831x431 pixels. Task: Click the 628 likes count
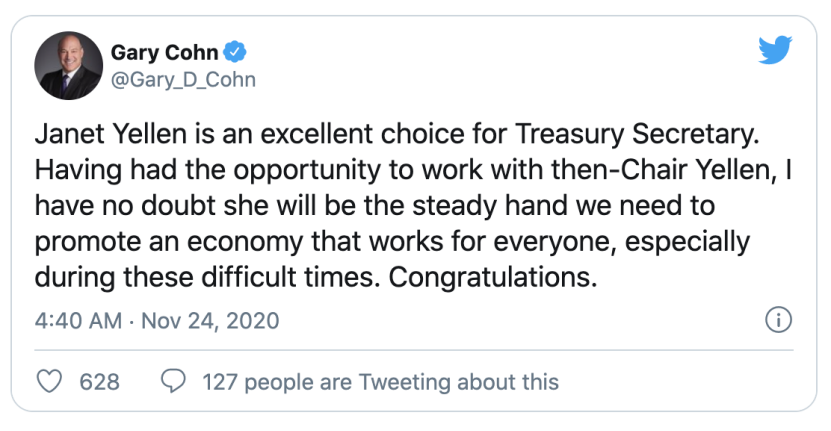[100, 382]
